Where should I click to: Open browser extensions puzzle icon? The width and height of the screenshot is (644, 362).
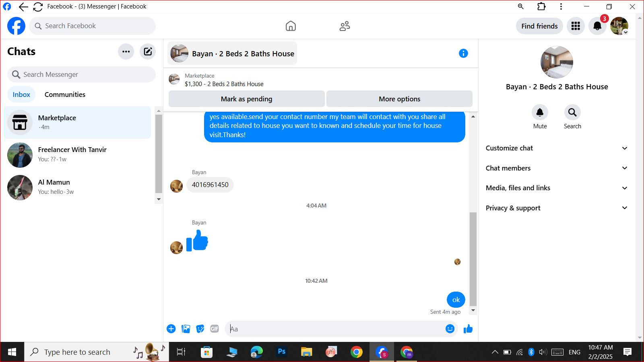(x=541, y=6)
